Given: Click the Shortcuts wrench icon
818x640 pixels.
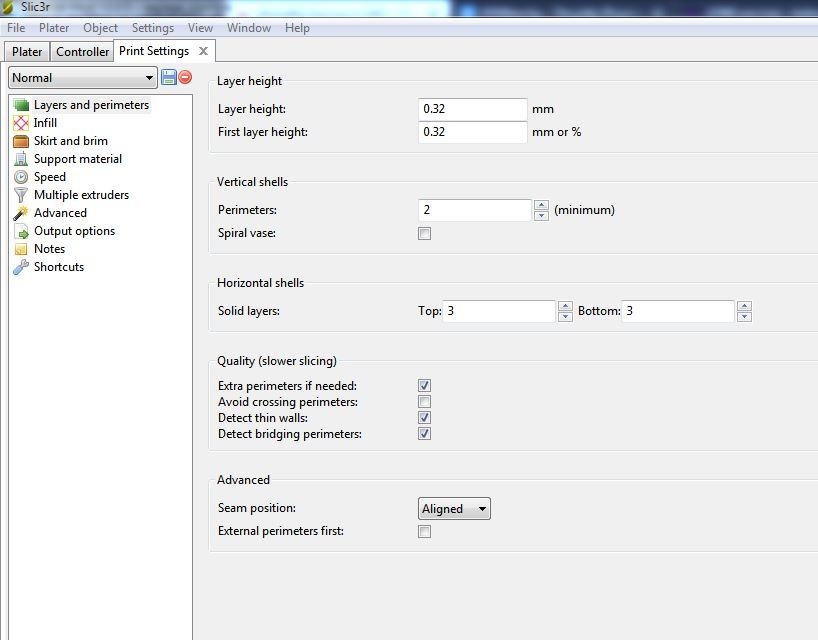Looking at the screenshot, I should 21,267.
